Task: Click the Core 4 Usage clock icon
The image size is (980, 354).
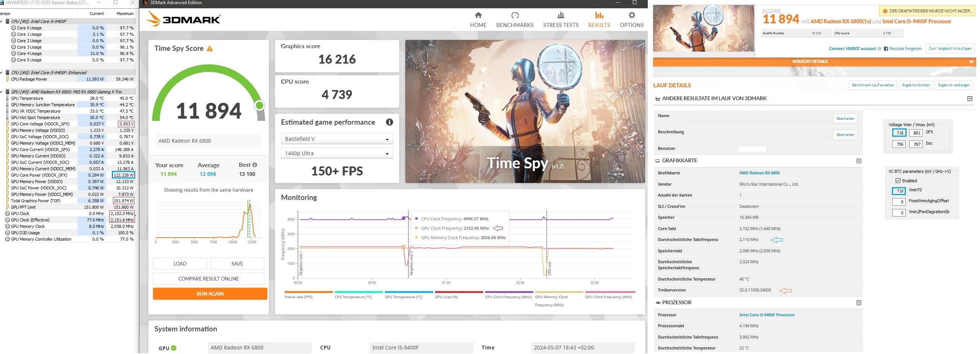Action: pos(14,53)
